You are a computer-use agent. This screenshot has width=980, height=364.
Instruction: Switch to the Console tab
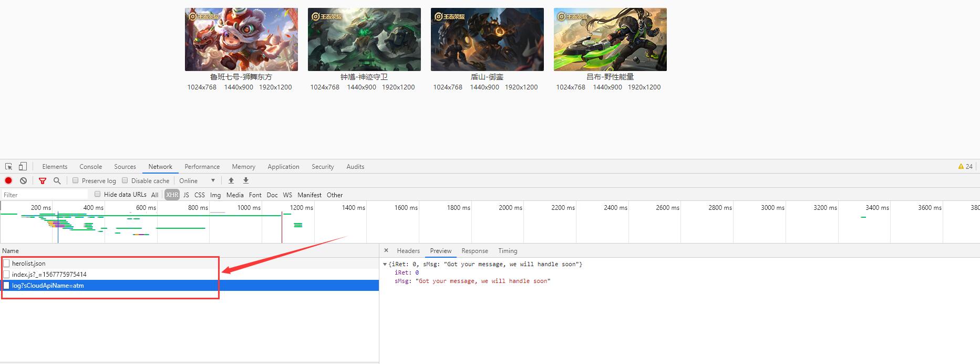[x=90, y=167]
